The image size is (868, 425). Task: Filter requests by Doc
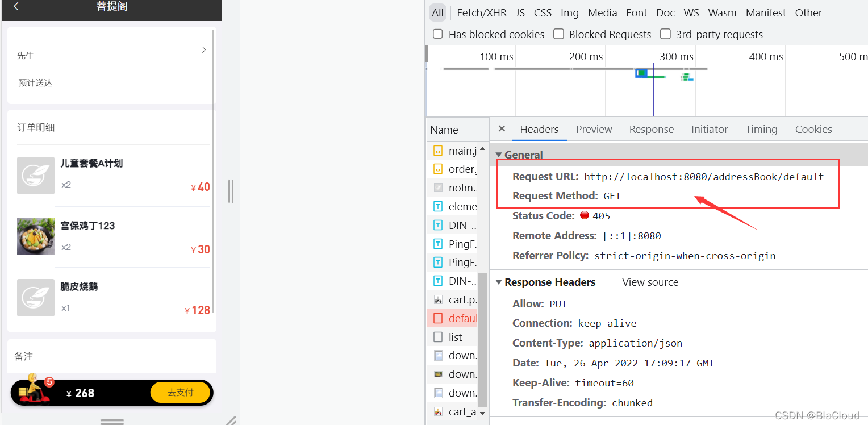(666, 13)
